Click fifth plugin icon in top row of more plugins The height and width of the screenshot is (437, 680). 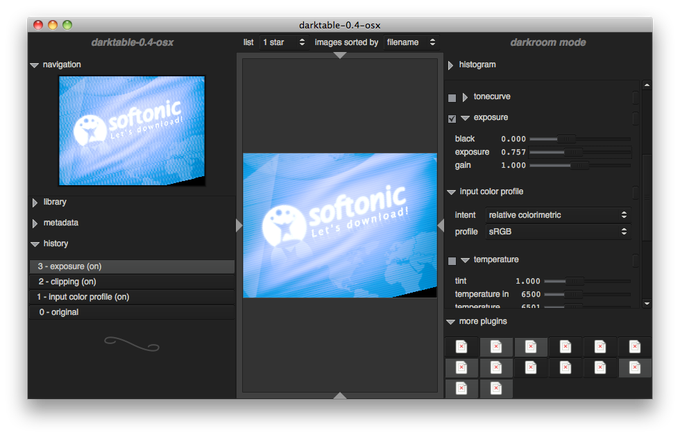point(600,346)
